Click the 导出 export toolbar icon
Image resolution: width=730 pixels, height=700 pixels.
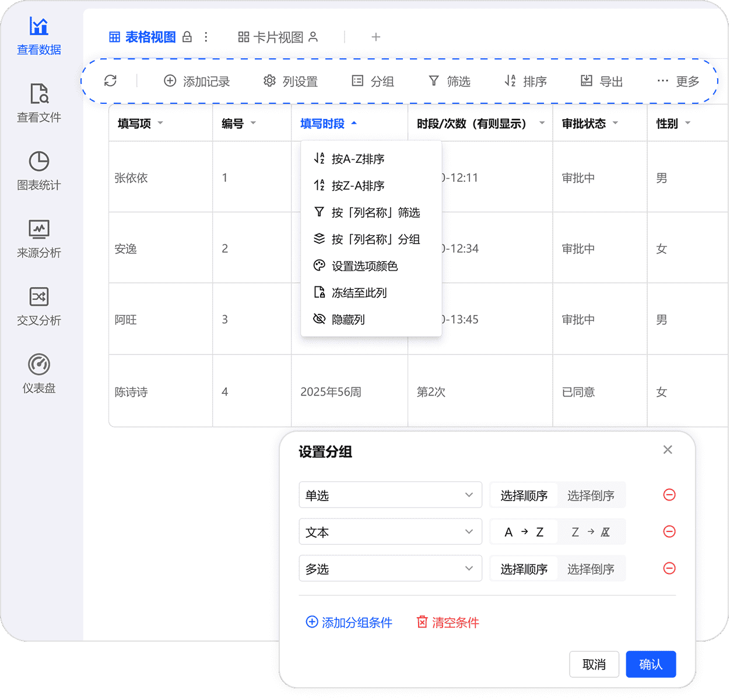coord(587,81)
